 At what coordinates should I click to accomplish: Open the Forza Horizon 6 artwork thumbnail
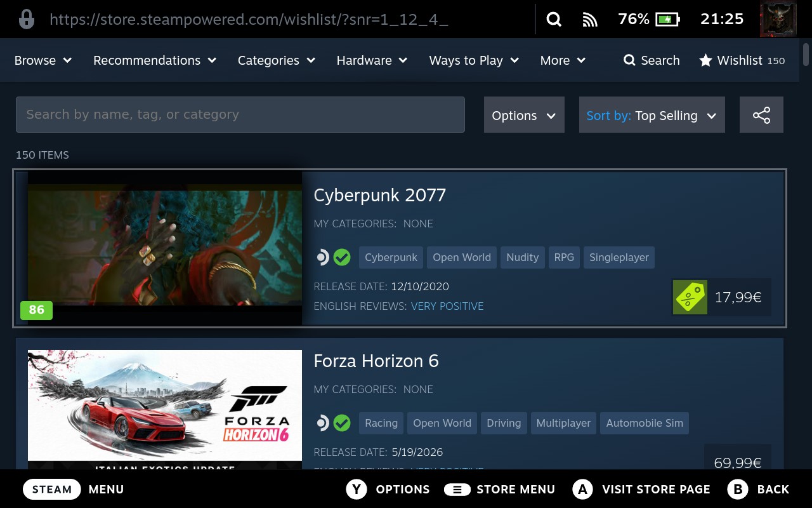point(165,410)
